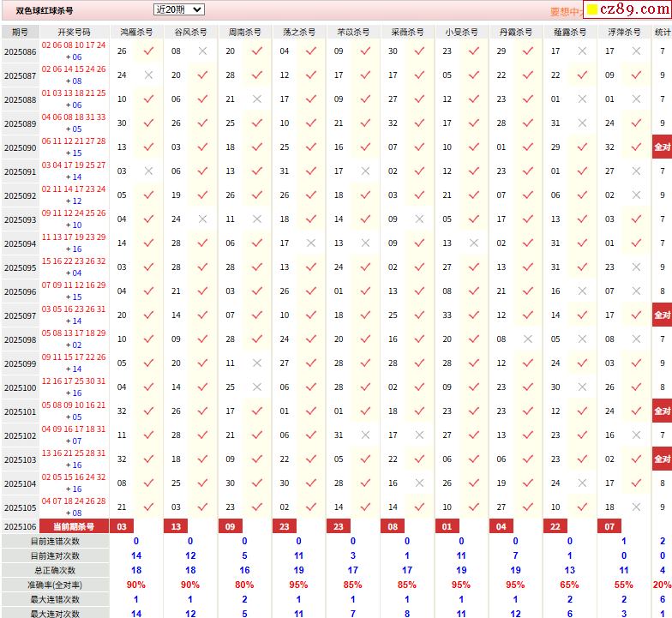Screen dimensions: 672x618
Task: Click the 准确率(全对率) row label
Action: pos(55,585)
